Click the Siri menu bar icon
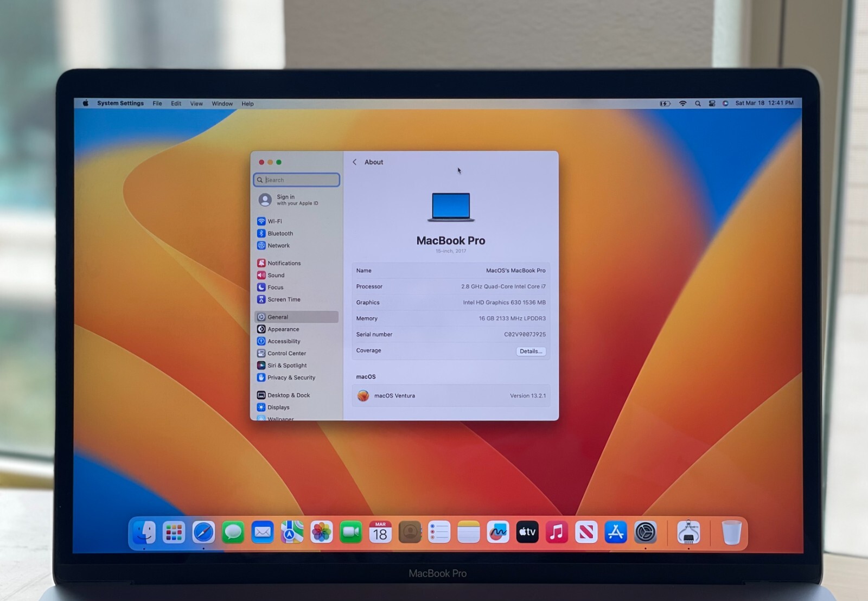This screenshot has width=868, height=601. pos(725,103)
